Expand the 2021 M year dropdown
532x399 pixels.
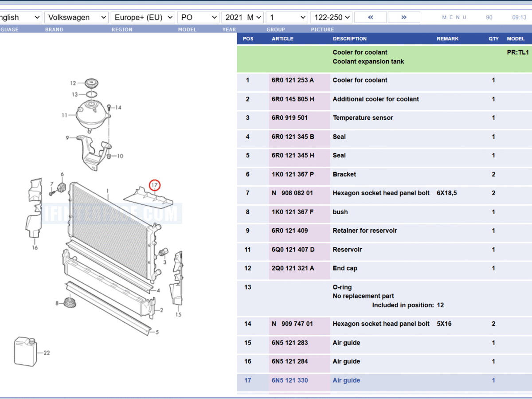[243, 17]
